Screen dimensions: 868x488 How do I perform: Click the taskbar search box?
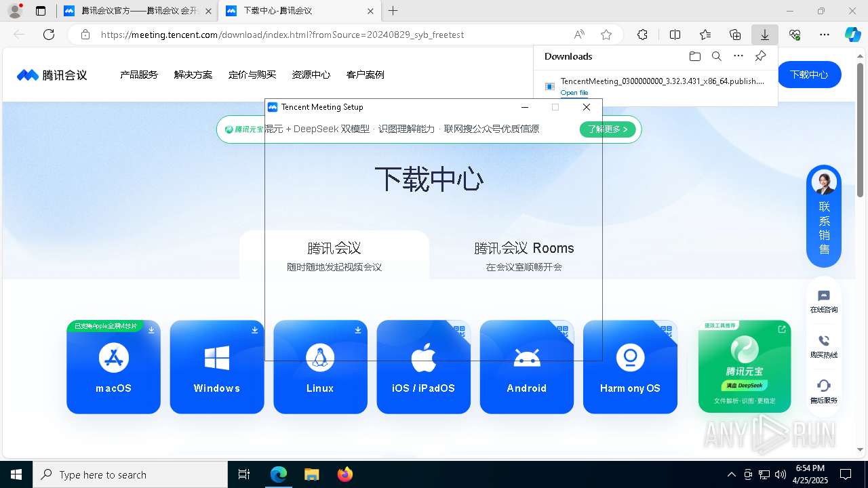pyautogui.click(x=130, y=474)
